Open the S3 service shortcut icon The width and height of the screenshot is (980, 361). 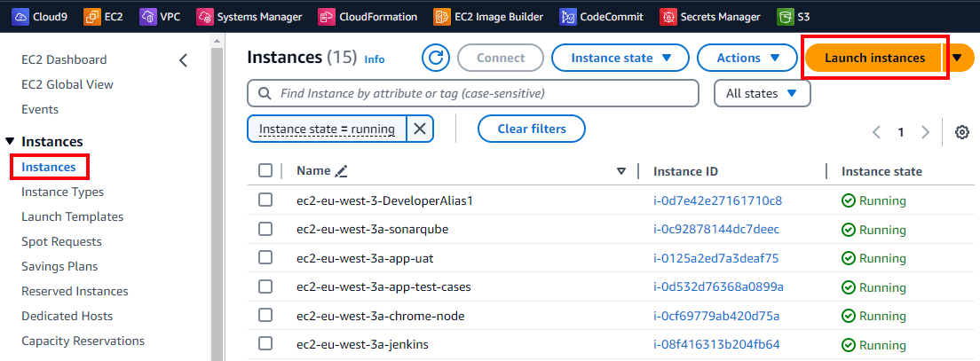(x=785, y=17)
